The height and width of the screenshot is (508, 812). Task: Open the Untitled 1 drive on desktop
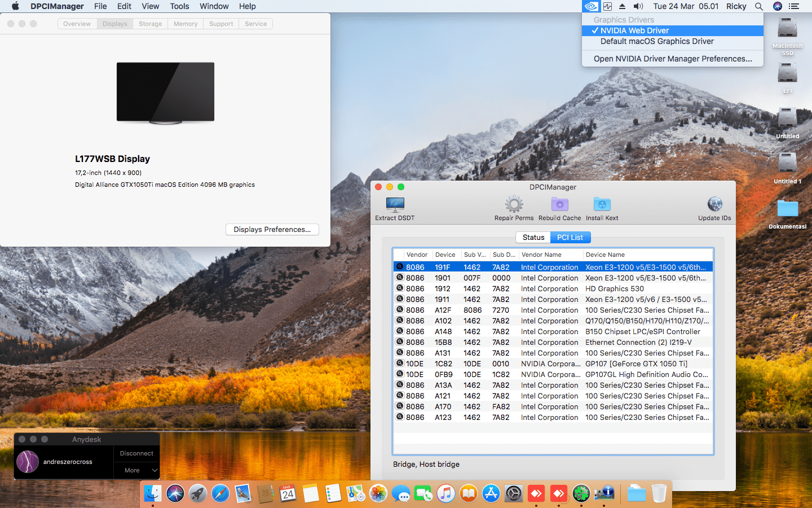click(787, 163)
